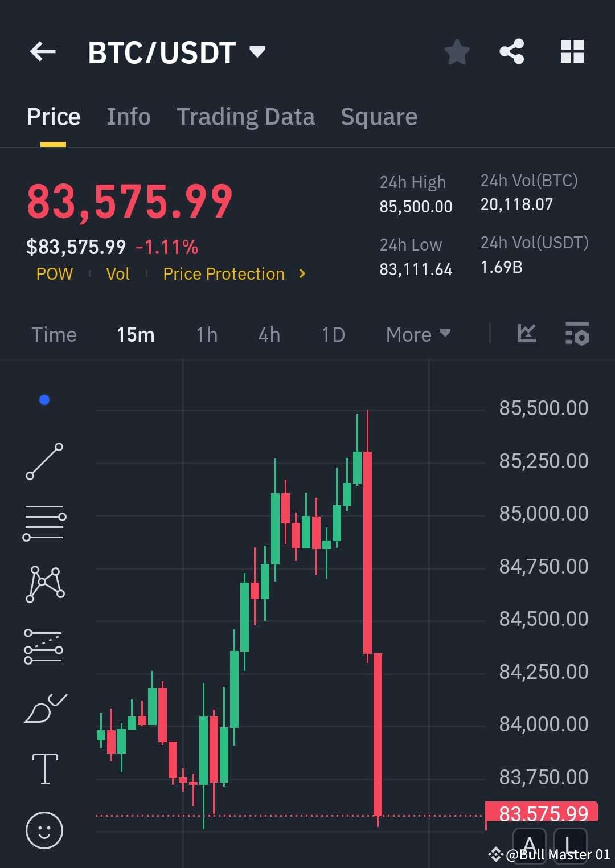The image size is (615, 868).
Task: Select the trend line drawing tool
Action: coord(44,460)
